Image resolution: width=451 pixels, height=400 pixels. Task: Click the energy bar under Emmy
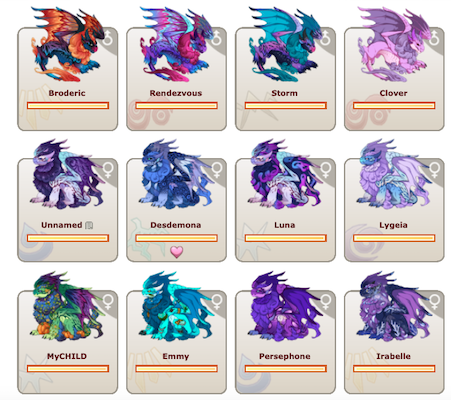(177, 369)
